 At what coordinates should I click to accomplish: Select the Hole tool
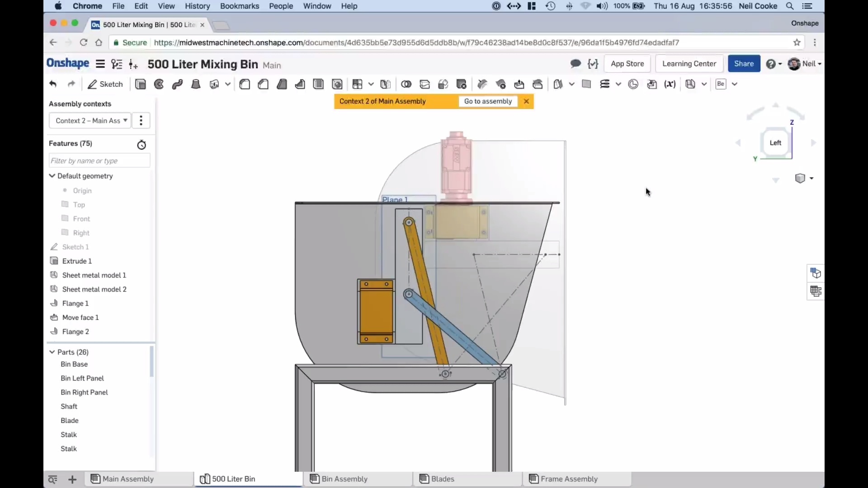coord(337,84)
